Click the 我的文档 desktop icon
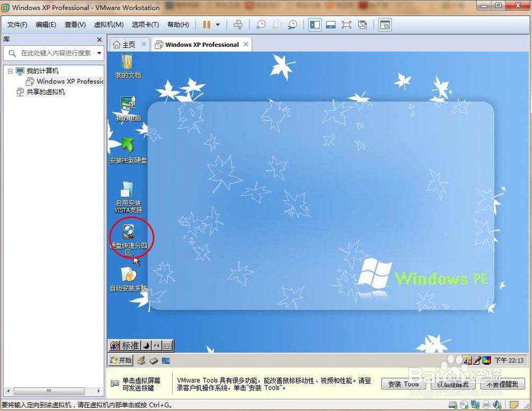 click(x=128, y=66)
